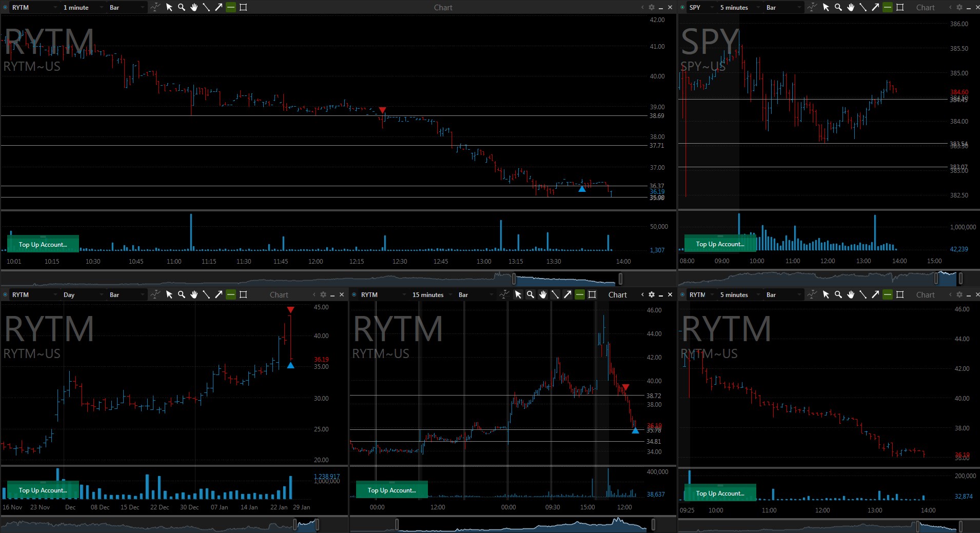980x533 pixels.
Task: Select rectangle tool in RYTM 15 minutes chart
Action: pyautogui.click(x=592, y=294)
